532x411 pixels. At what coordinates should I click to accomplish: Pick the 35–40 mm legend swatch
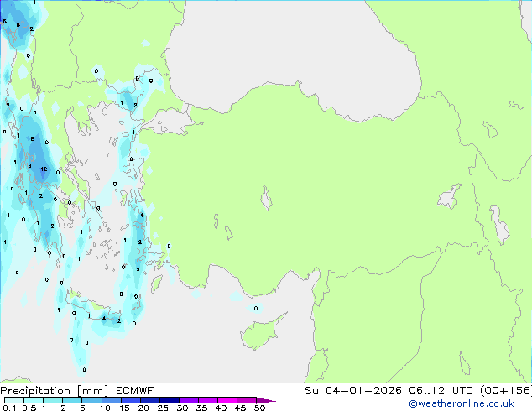click(207, 400)
